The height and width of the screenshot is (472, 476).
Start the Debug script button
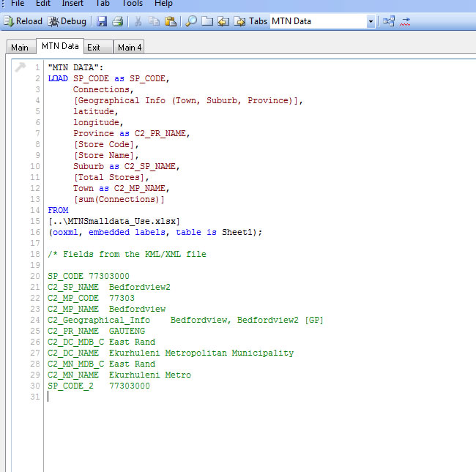67,21
